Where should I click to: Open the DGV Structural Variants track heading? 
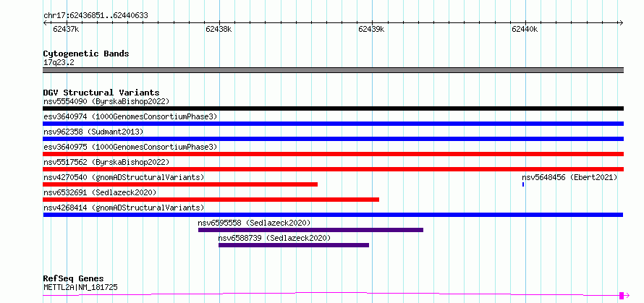pyautogui.click(x=101, y=93)
